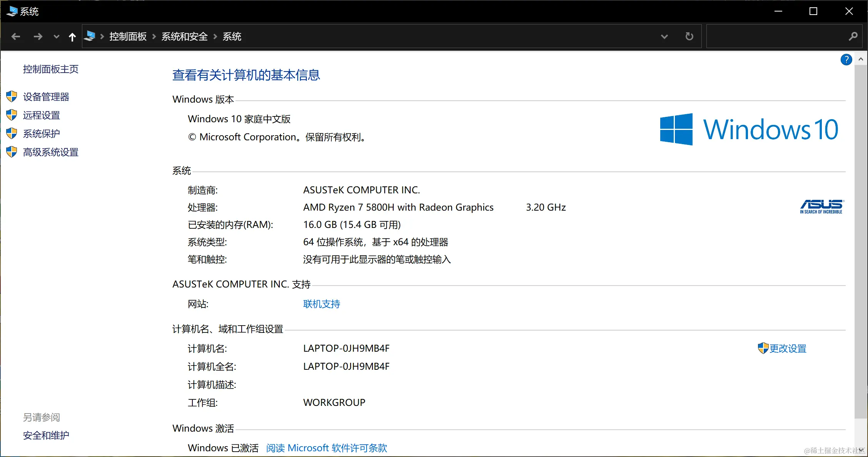Open the recent locations dropdown

[x=56, y=37]
